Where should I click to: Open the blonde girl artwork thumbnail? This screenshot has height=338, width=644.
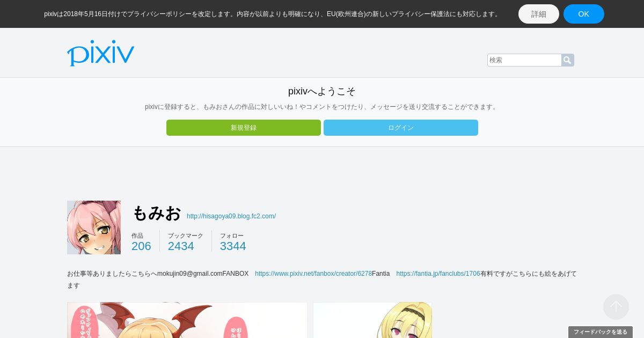tap(372, 320)
